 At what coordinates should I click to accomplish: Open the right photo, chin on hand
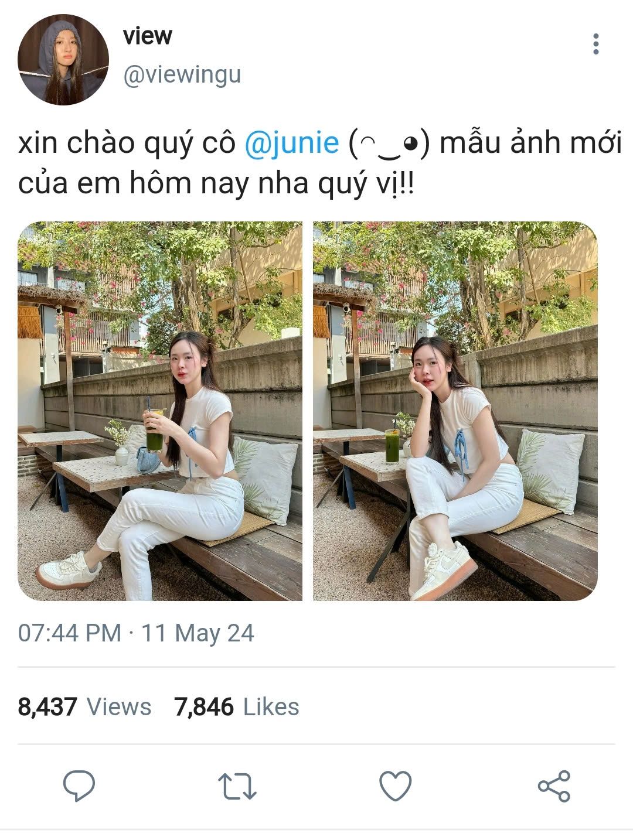[x=455, y=411]
